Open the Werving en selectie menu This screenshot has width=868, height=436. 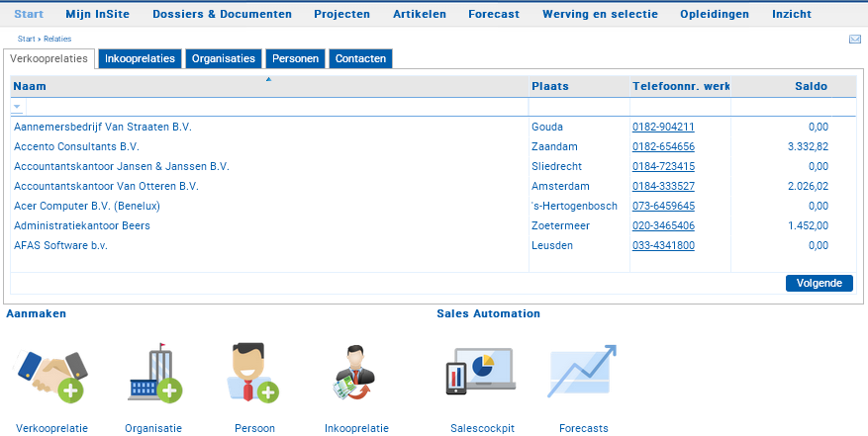click(x=600, y=15)
